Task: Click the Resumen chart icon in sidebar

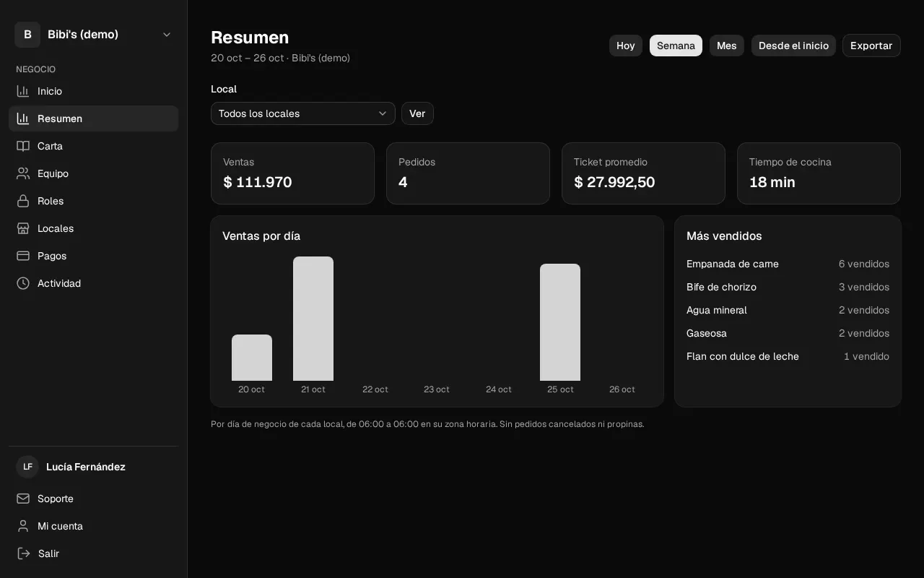Action: click(23, 118)
